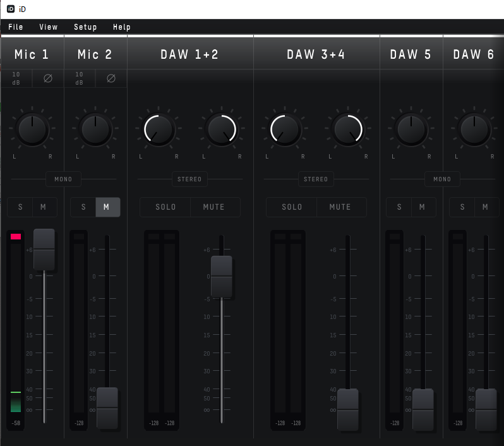
Task: Enable the 10 dB boost on Mic 2
Action: [x=79, y=78]
